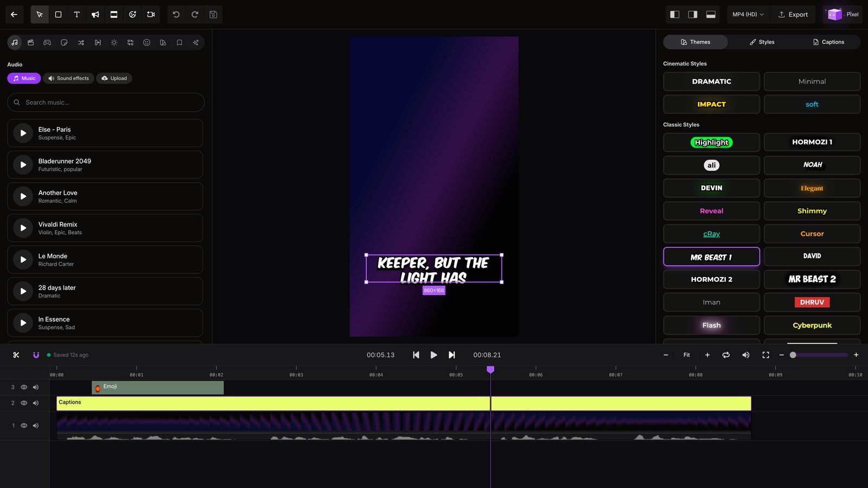The width and height of the screenshot is (868, 488).
Task: Toggle loop playback icon
Action: tap(726, 355)
